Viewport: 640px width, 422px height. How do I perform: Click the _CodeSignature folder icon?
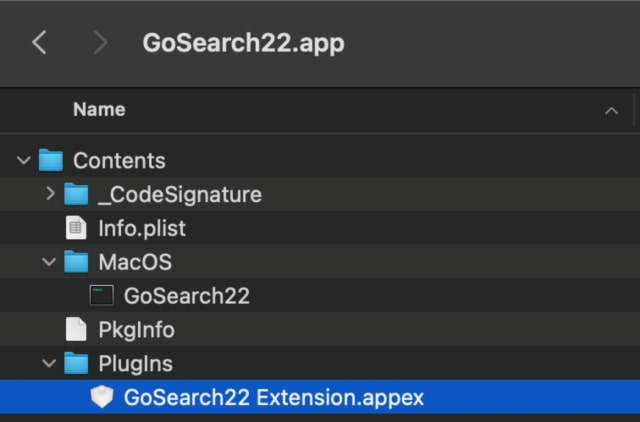pos(76,194)
